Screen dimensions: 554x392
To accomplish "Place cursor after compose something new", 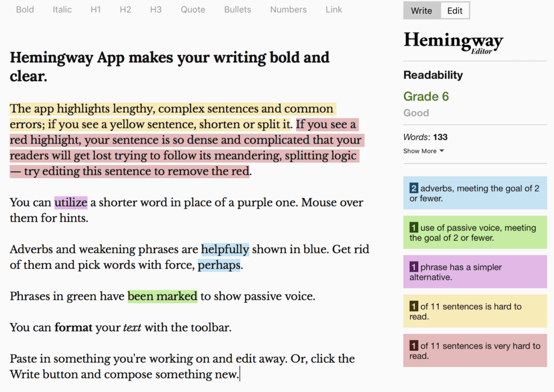I will pos(240,374).
